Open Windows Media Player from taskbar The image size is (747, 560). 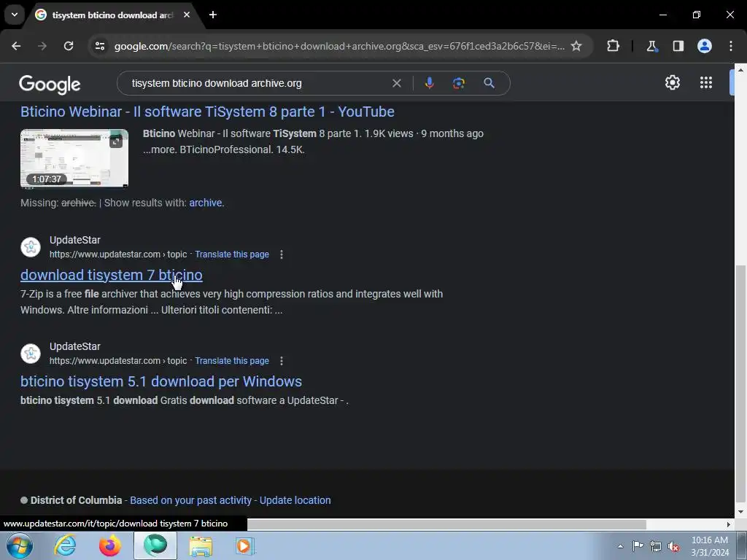tap(245, 545)
